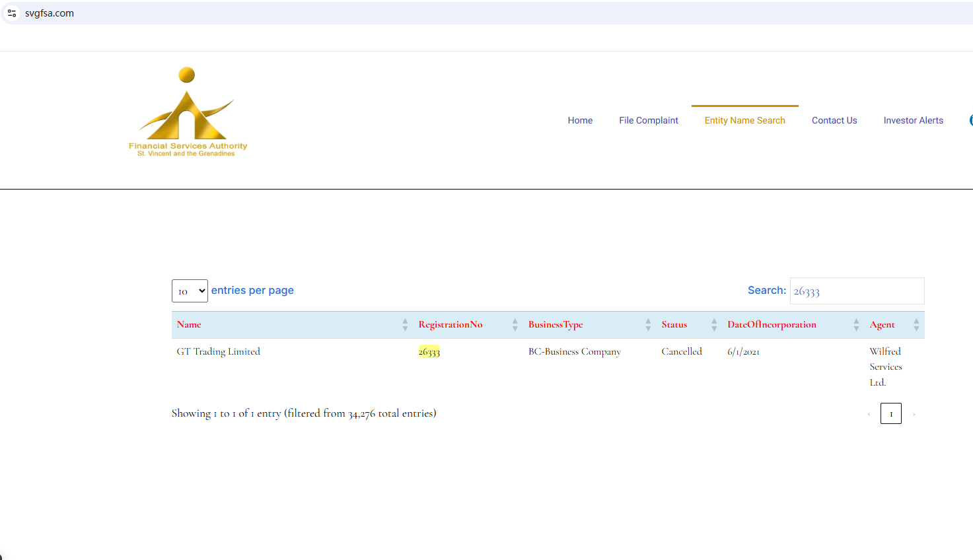Image resolution: width=973 pixels, height=560 pixels.
Task: Open the Contact Us page
Action: coord(834,120)
